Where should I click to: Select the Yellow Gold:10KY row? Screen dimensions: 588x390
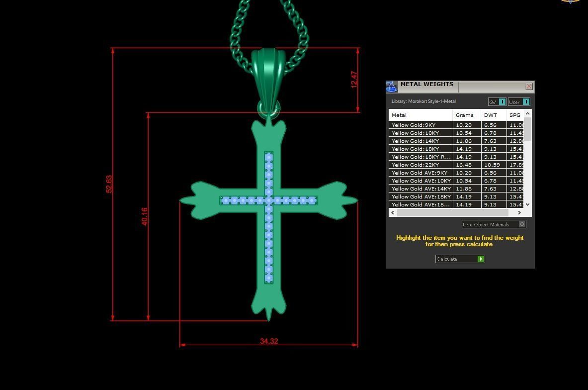(x=456, y=133)
